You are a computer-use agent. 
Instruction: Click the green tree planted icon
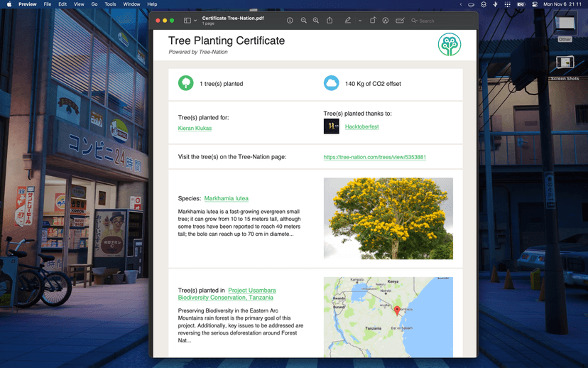point(185,83)
